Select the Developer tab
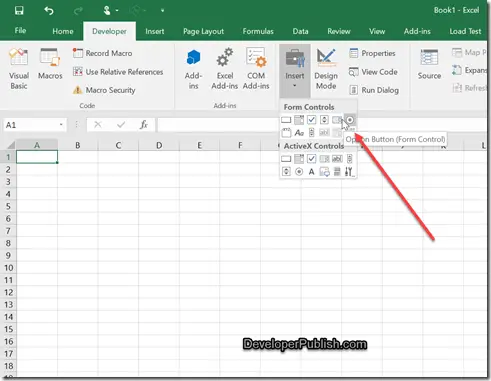Screen dimensions: 491x381 tap(109, 31)
